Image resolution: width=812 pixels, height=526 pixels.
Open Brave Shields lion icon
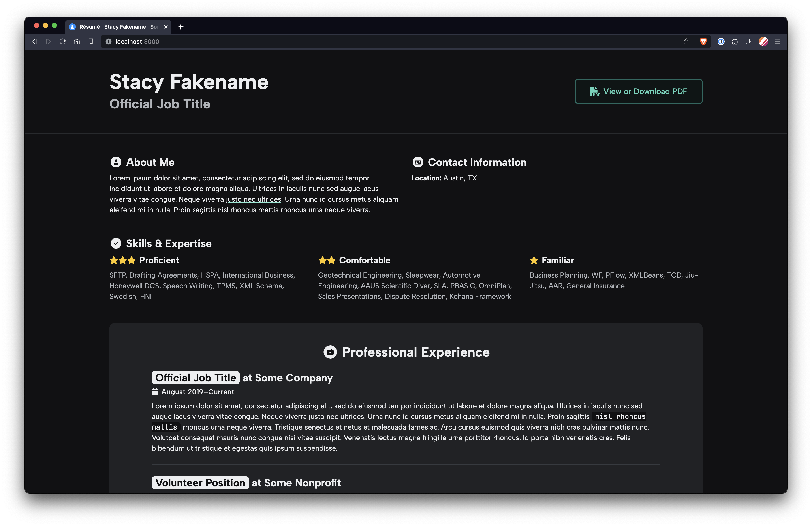(x=703, y=42)
